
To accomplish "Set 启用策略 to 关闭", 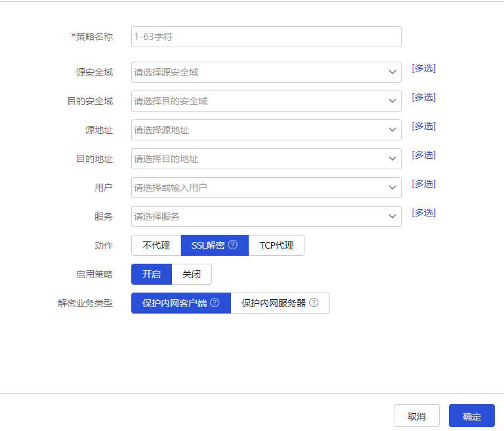I will (192, 274).
